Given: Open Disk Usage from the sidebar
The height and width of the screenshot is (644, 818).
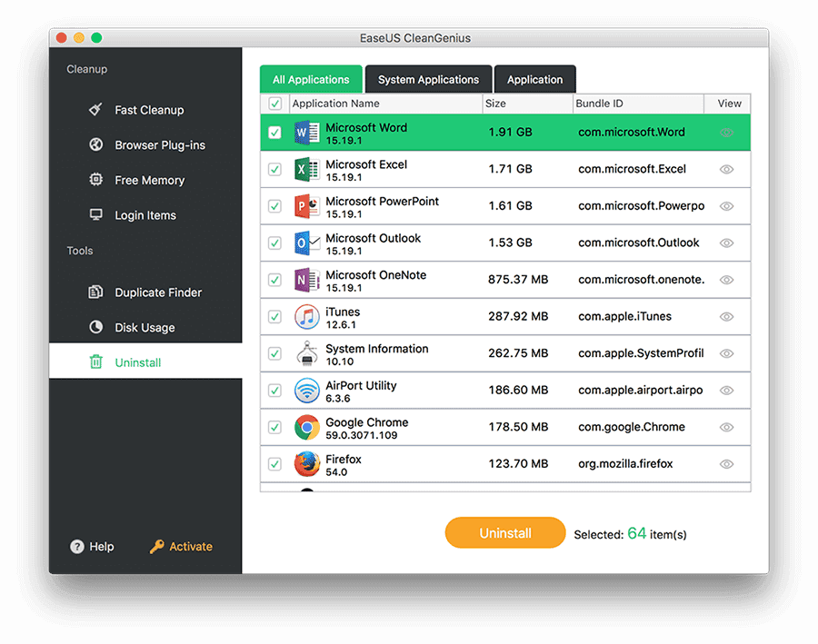Looking at the screenshot, I should (145, 327).
